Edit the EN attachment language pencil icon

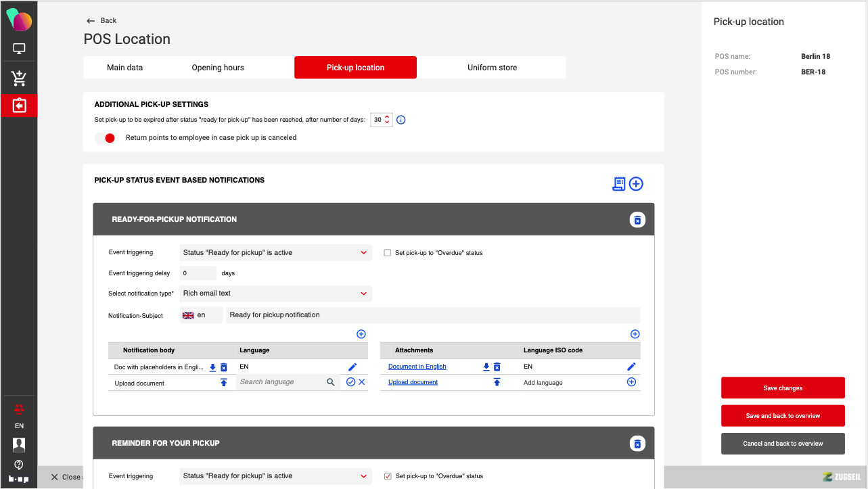[631, 367]
